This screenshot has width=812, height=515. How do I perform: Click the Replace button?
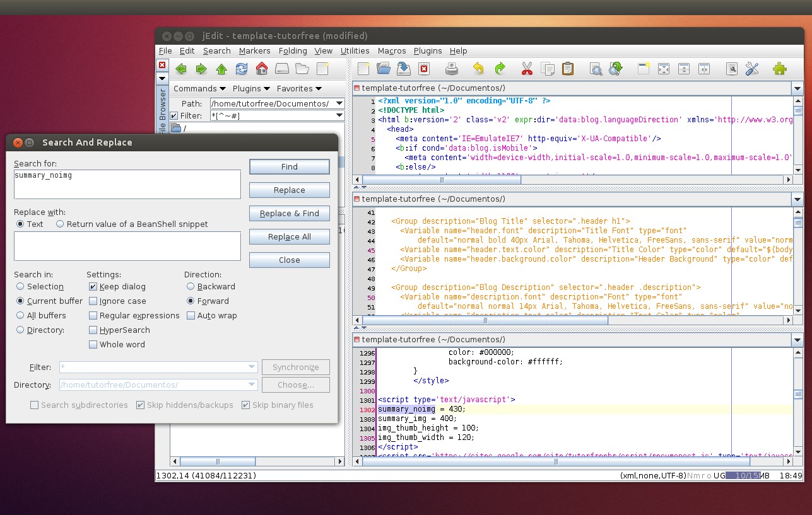click(x=290, y=190)
